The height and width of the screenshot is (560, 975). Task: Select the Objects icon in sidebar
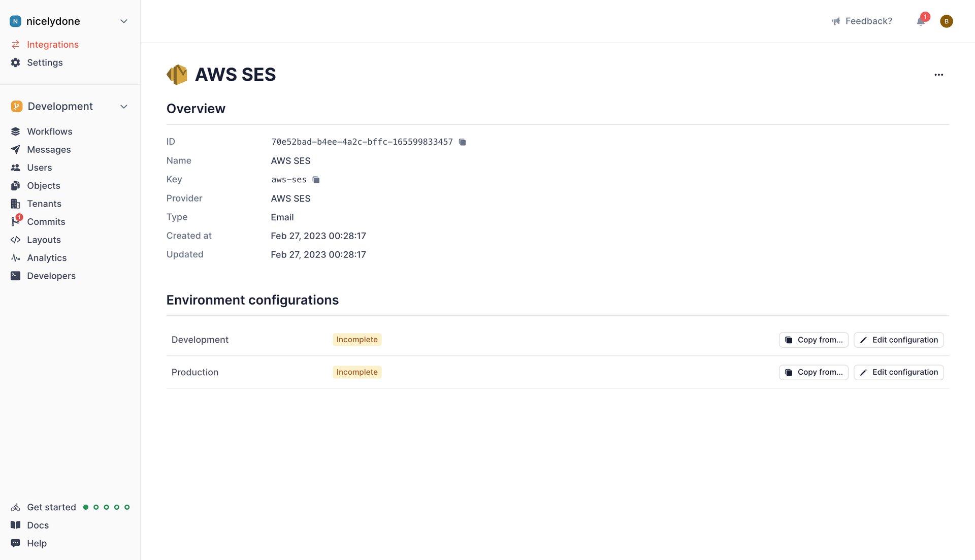[16, 185]
